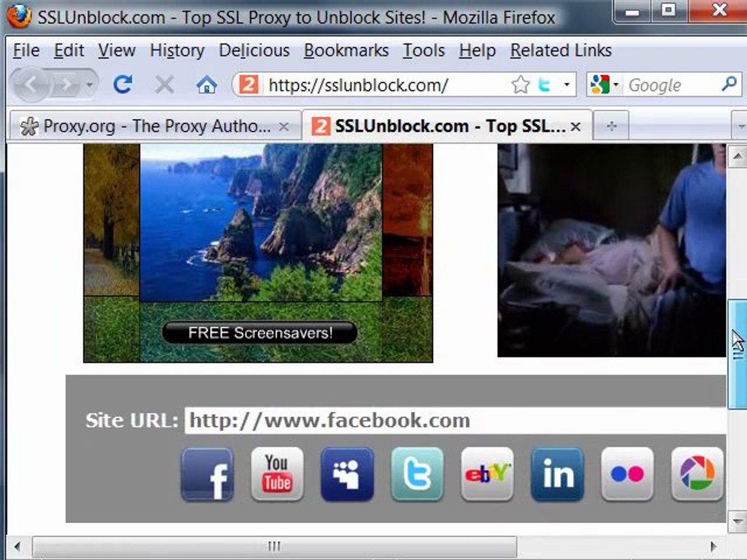Open the address bar history dropdown arrow
This screenshot has width=747, height=560.
(x=567, y=85)
